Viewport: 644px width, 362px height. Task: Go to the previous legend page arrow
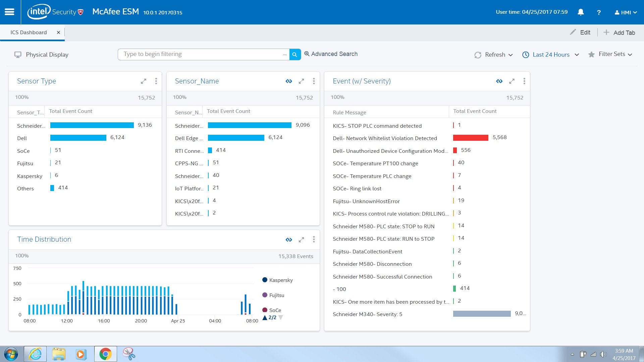pos(265,317)
